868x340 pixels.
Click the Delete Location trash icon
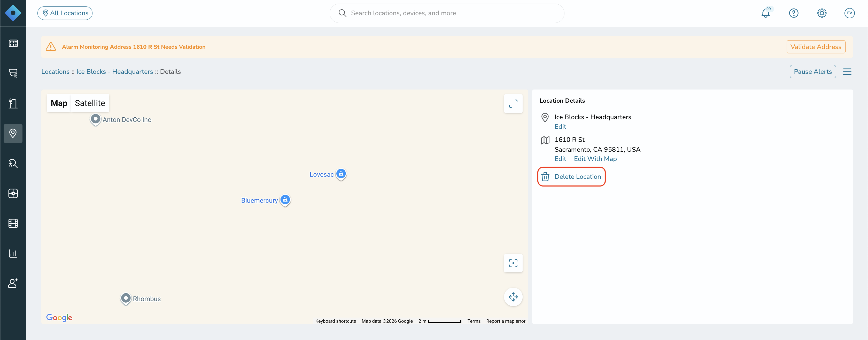(545, 177)
